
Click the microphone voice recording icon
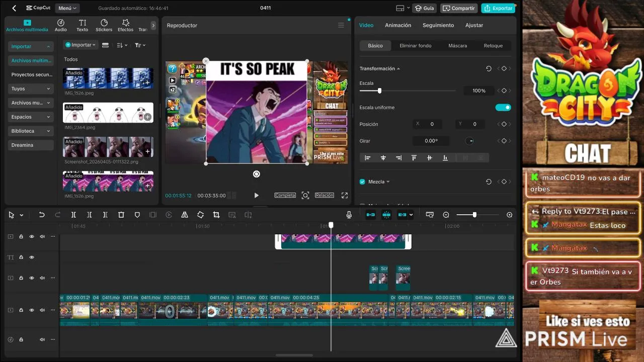[x=349, y=215]
